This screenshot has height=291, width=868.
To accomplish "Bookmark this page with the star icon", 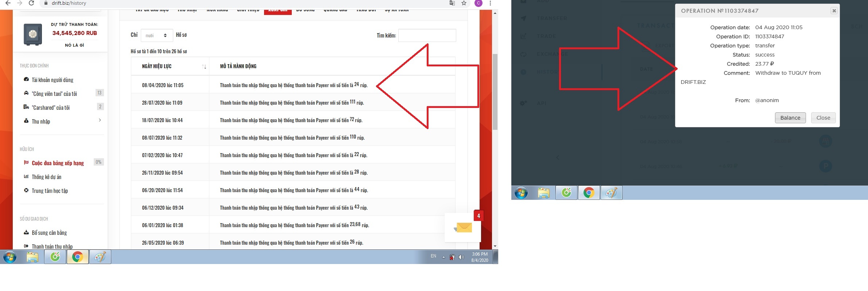I will tap(464, 3).
